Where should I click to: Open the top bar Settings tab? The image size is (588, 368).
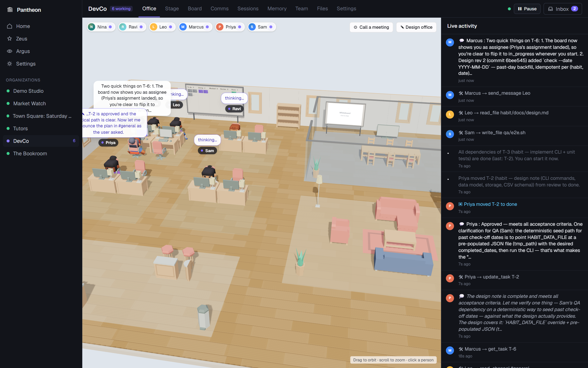point(346,9)
